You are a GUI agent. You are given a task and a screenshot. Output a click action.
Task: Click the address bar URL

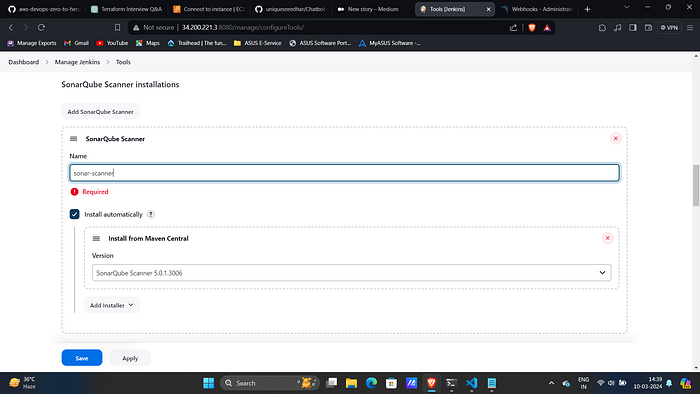(x=243, y=28)
